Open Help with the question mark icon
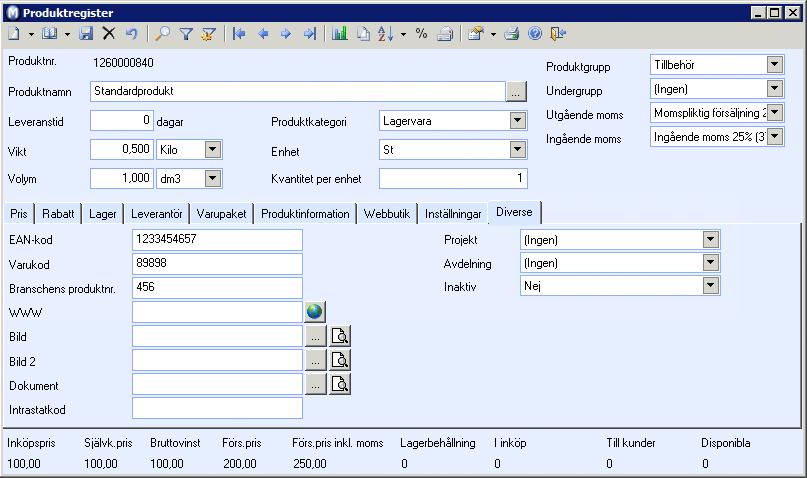807x478 pixels. coord(535,34)
